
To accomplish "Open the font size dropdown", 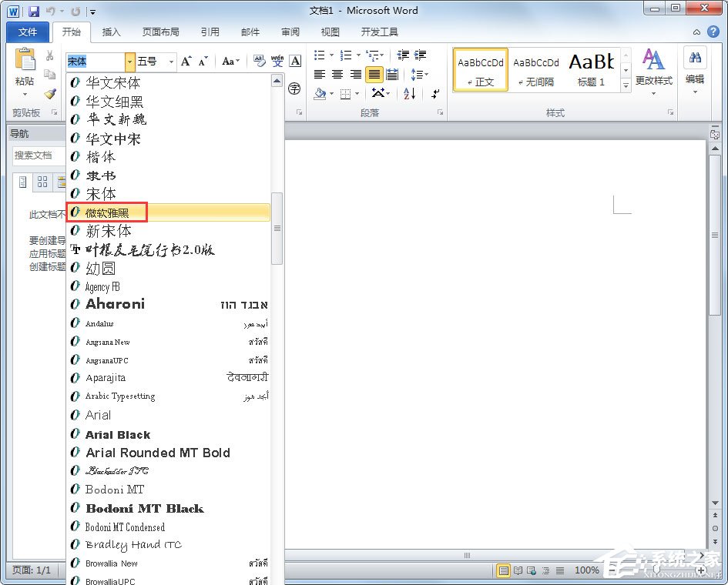I will (169, 61).
